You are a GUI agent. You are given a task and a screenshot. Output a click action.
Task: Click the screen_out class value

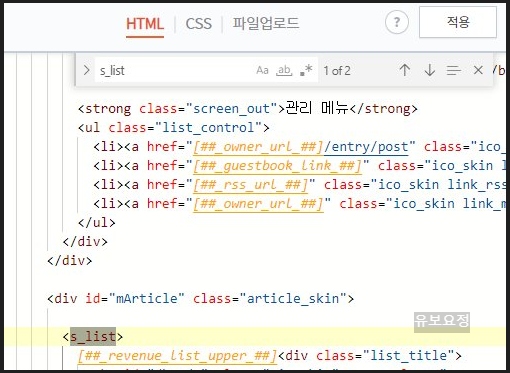(x=232, y=109)
